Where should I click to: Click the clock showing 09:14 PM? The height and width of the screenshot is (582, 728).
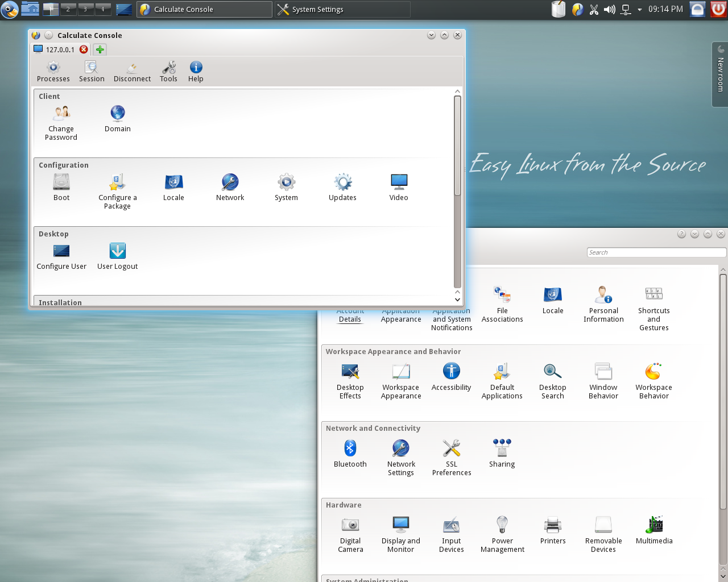coord(665,9)
